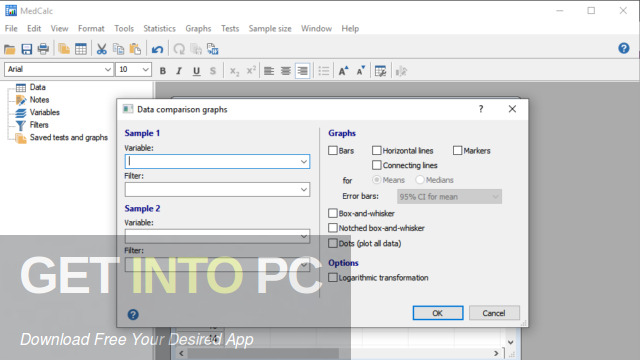Image resolution: width=640 pixels, height=360 pixels.
Task: Save with the floppy disk icon
Action: (27, 49)
